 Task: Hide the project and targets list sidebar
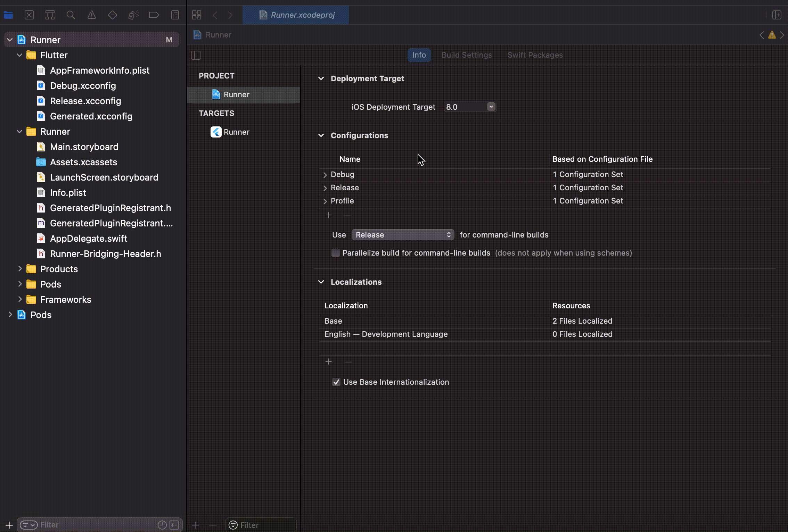[x=196, y=55]
